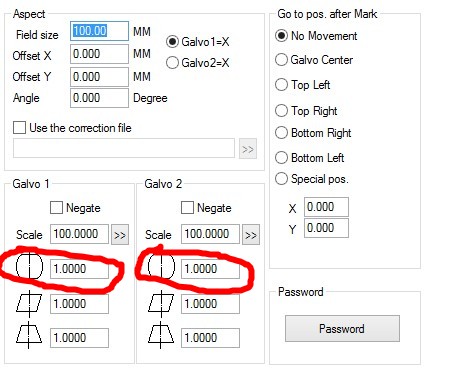464x385 pixels.
Task: Open Galvo 1 scale >> button
Action: [x=120, y=235]
